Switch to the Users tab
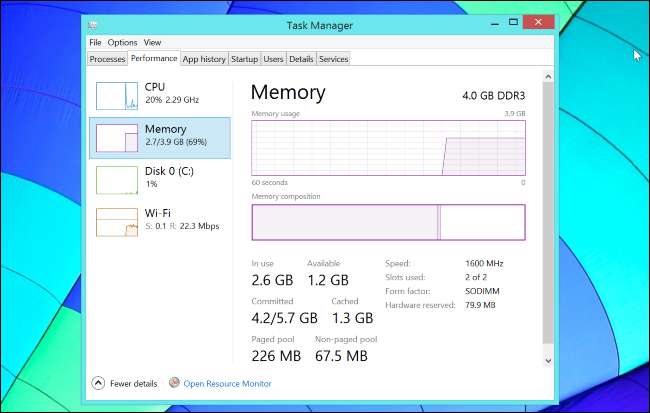Screen dimensions: 650x413 [x=273, y=59]
